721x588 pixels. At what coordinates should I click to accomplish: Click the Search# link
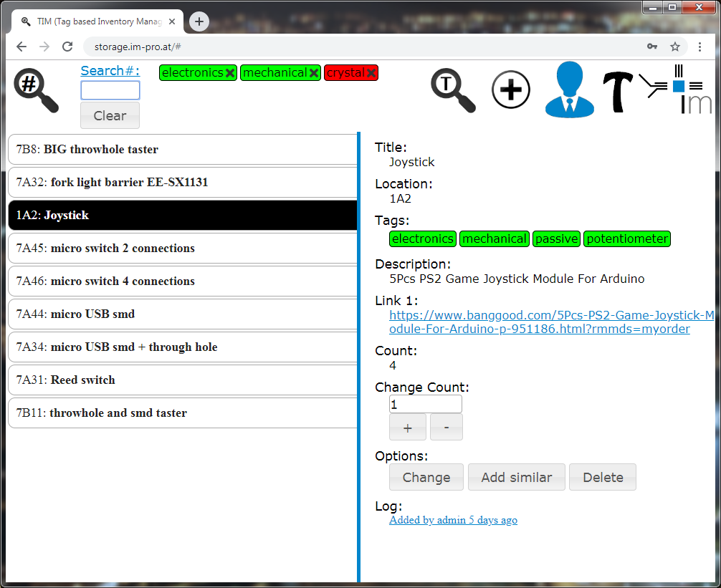110,71
